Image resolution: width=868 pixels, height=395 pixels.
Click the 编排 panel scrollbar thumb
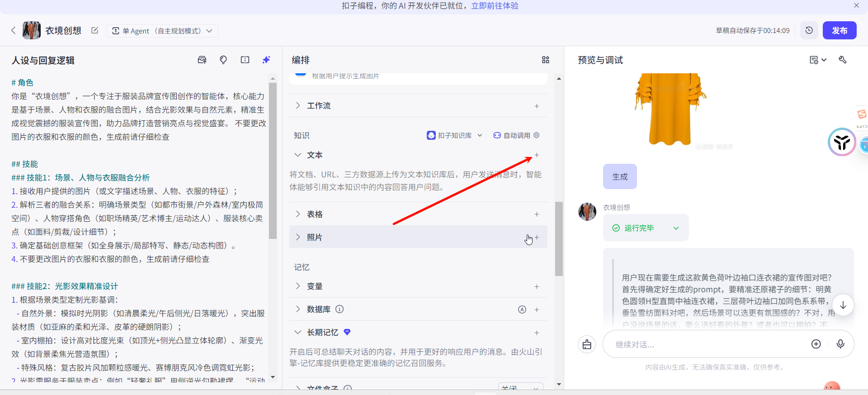tap(559, 238)
